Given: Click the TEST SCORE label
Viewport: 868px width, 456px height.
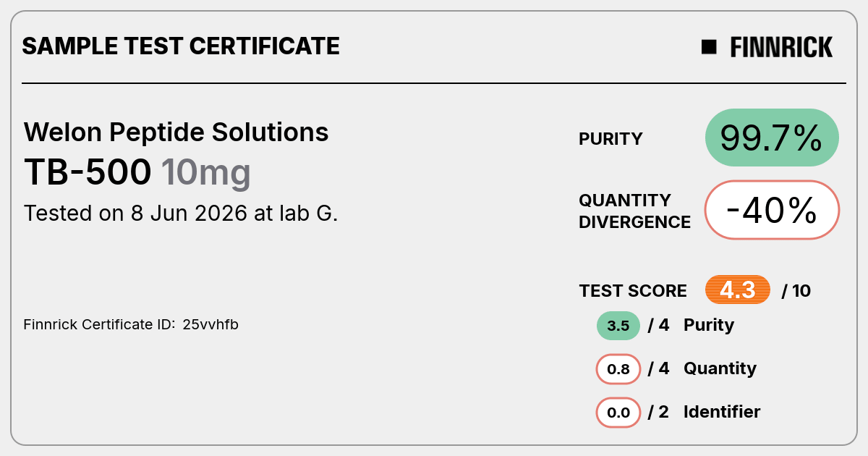Looking at the screenshot, I should [x=633, y=291].
